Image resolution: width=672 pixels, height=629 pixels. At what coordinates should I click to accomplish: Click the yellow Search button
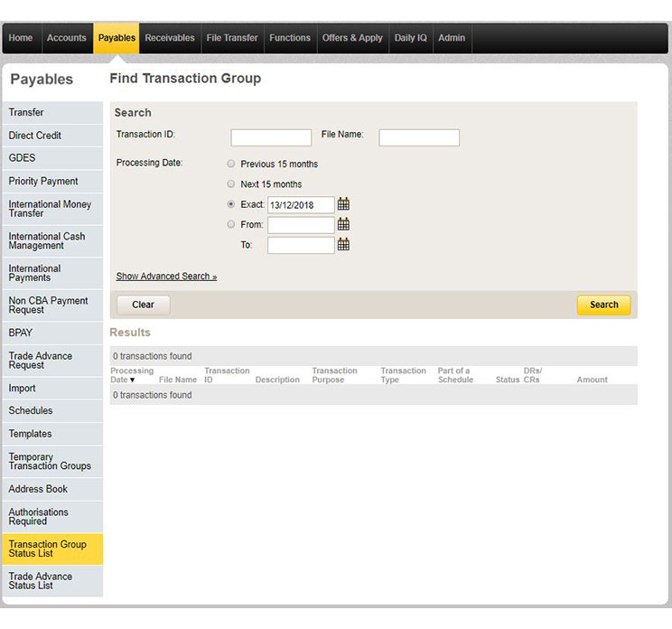coord(604,305)
